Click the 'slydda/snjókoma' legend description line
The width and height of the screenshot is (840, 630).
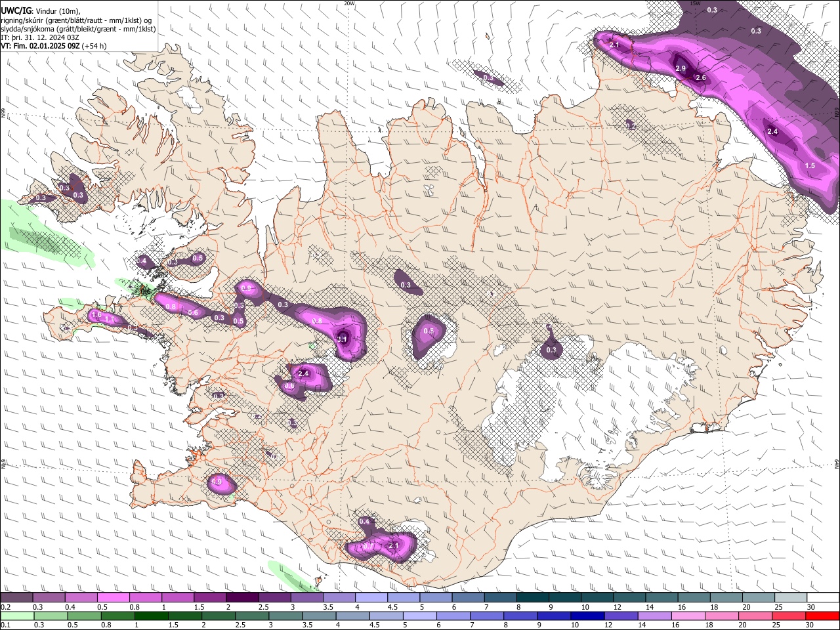coord(78,29)
